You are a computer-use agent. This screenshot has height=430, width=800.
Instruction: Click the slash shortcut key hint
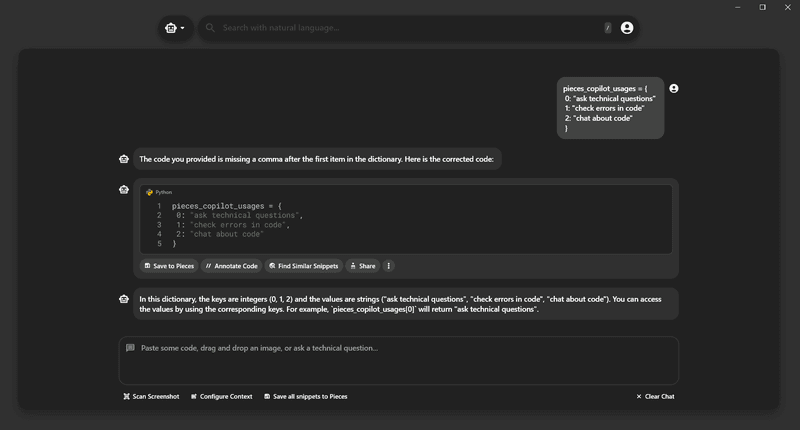pyautogui.click(x=607, y=28)
